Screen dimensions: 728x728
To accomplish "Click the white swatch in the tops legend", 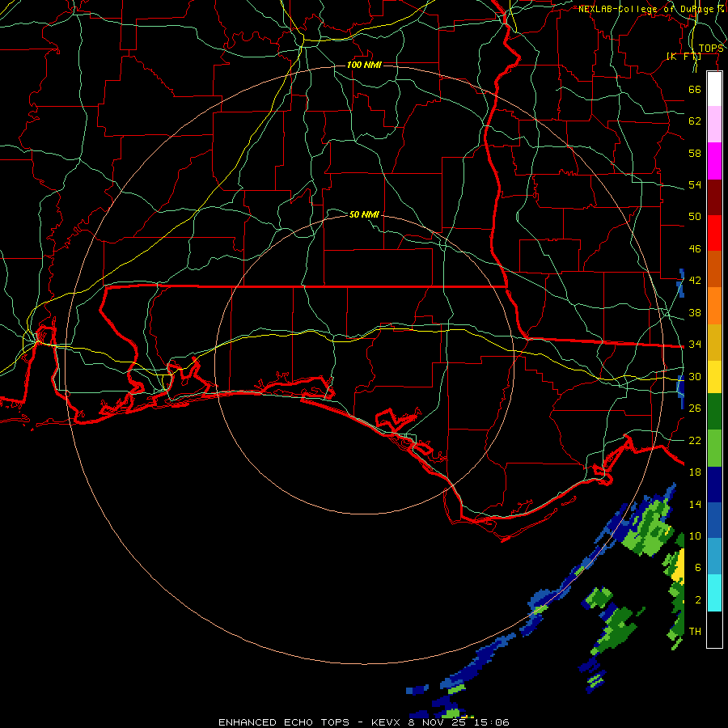I will pos(714,89).
